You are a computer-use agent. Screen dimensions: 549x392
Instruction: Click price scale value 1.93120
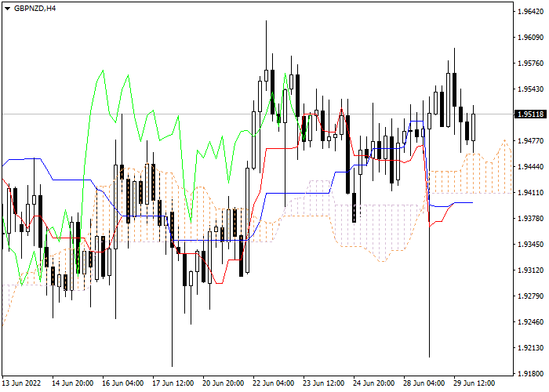click(530, 270)
